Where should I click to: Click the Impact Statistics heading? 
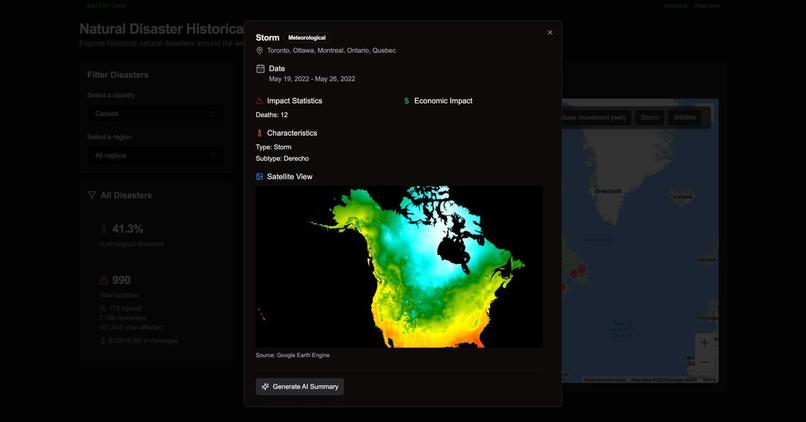pyautogui.click(x=295, y=101)
